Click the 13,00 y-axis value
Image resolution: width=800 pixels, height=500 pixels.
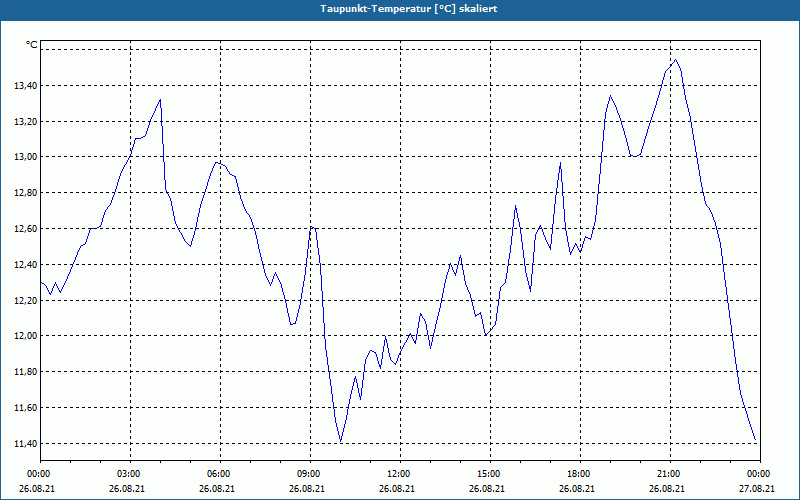pos(25,157)
